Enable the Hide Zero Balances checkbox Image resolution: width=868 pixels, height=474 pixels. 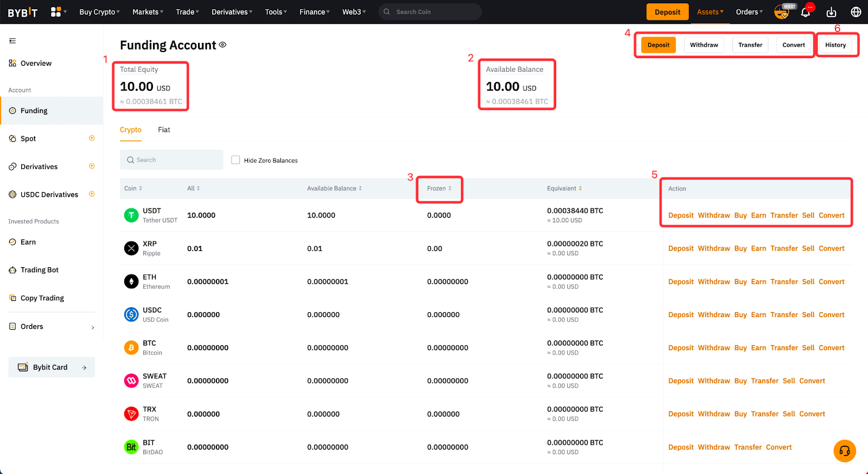(235, 160)
